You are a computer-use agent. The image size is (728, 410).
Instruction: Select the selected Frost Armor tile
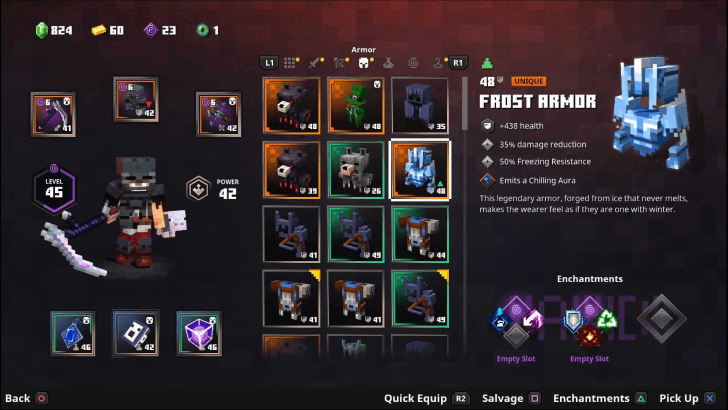click(x=420, y=170)
